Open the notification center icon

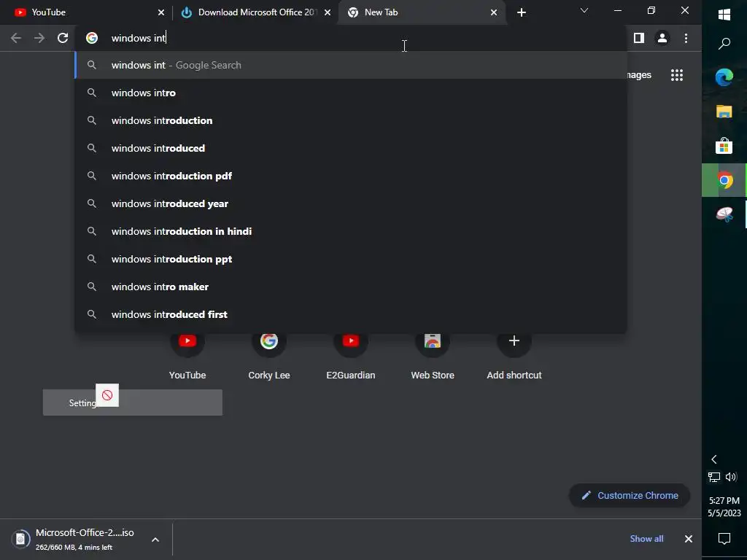pyautogui.click(x=724, y=539)
